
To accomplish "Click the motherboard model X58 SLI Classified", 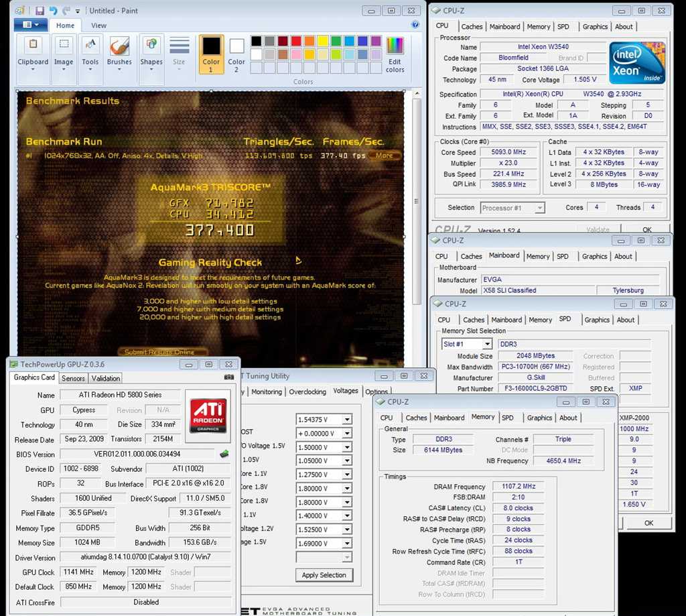I will click(539, 290).
